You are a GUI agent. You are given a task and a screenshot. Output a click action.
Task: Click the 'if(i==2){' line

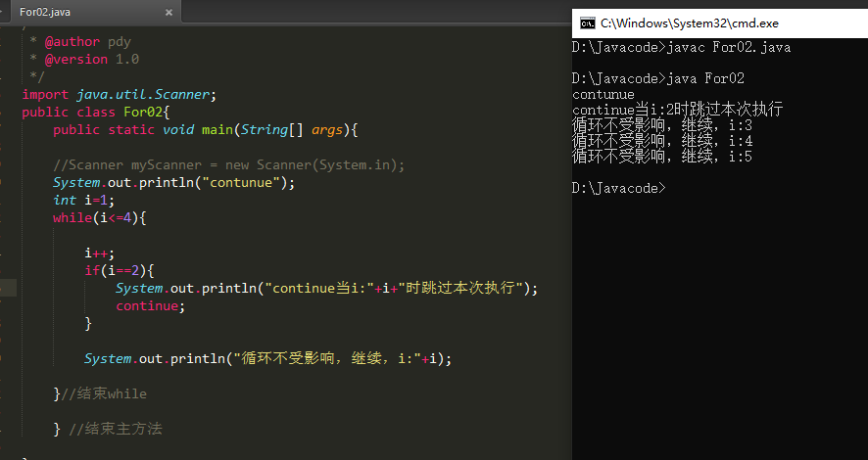[119, 270]
